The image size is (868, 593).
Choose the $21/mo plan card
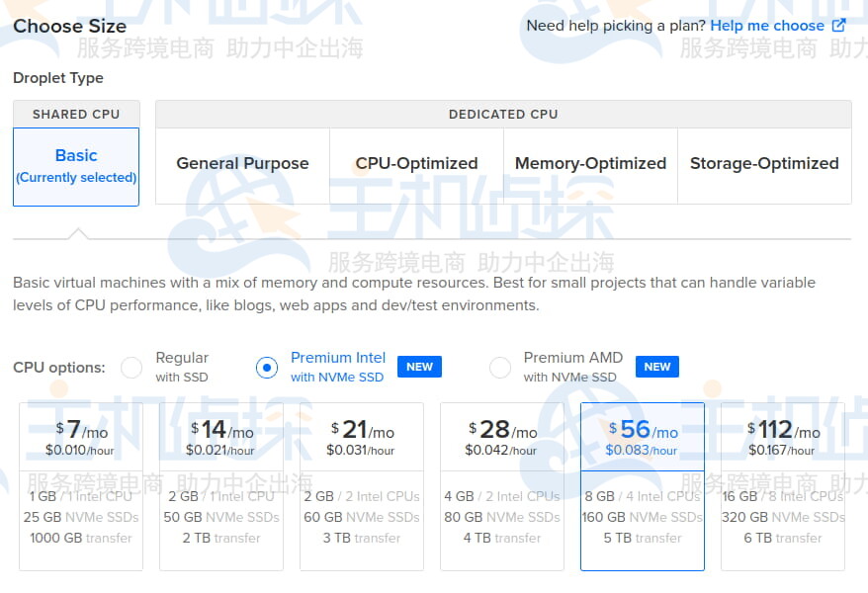[x=362, y=487]
